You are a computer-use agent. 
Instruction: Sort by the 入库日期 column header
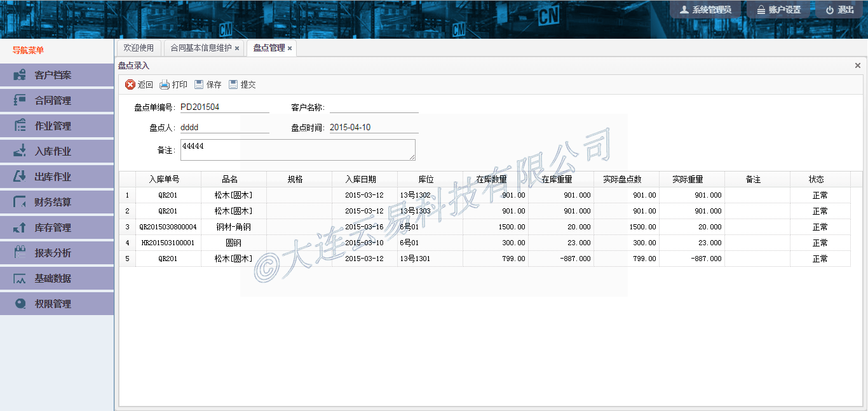pyautogui.click(x=364, y=179)
